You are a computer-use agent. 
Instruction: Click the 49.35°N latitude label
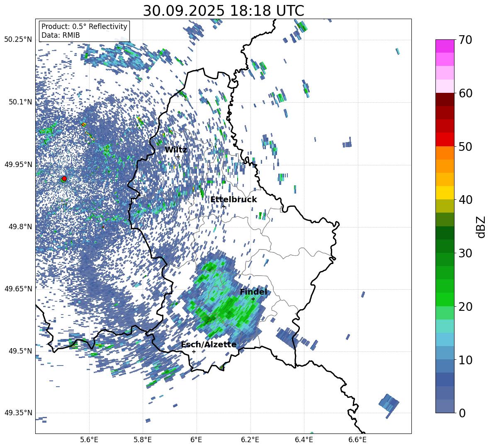click(x=18, y=413)
